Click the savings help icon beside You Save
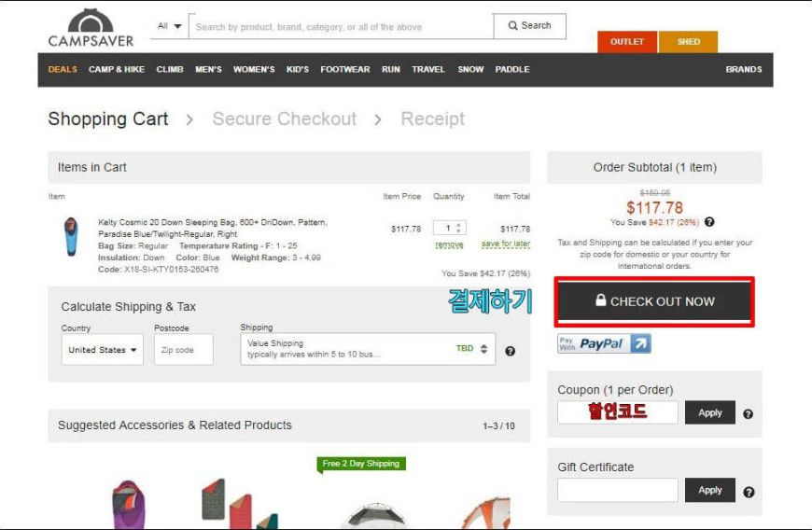Viewport: 812px width, 530px height. pyautogui.click(x=709, y=222)
